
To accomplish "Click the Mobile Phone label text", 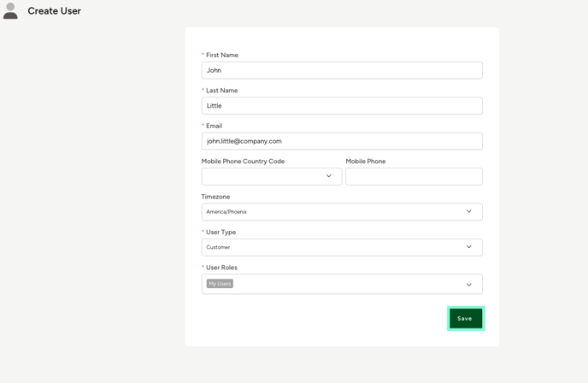I will pyautogui.click(x=366, y=162).
